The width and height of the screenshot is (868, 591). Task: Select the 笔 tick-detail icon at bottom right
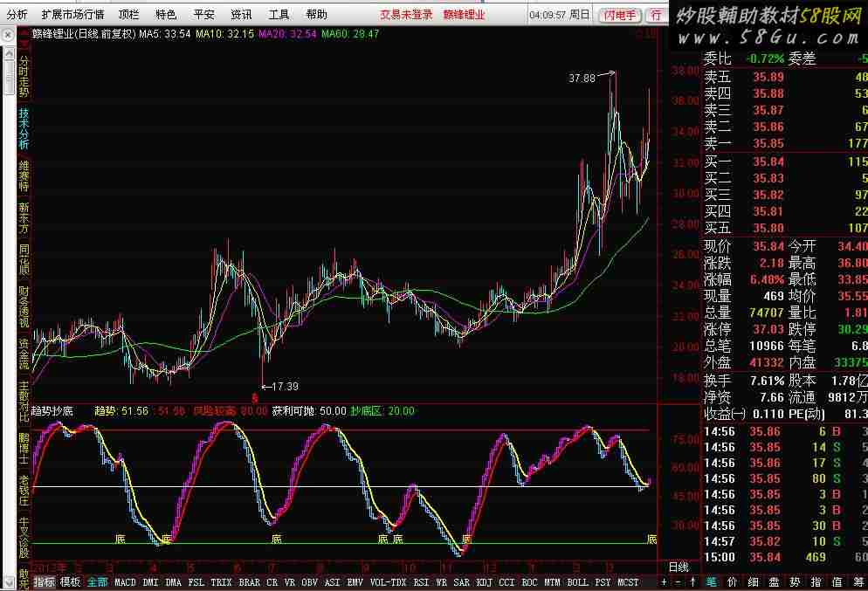(711, 582)
